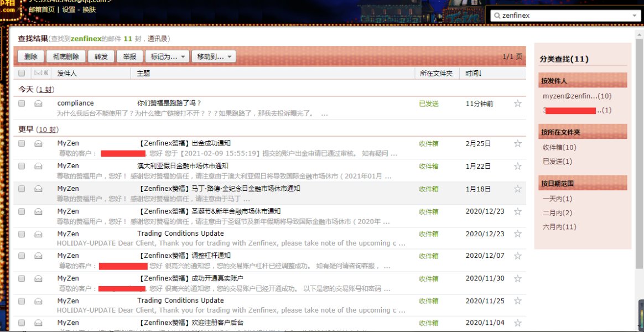Open the 澳大利亚假日金融市场休市通知 email

(183, 166)
